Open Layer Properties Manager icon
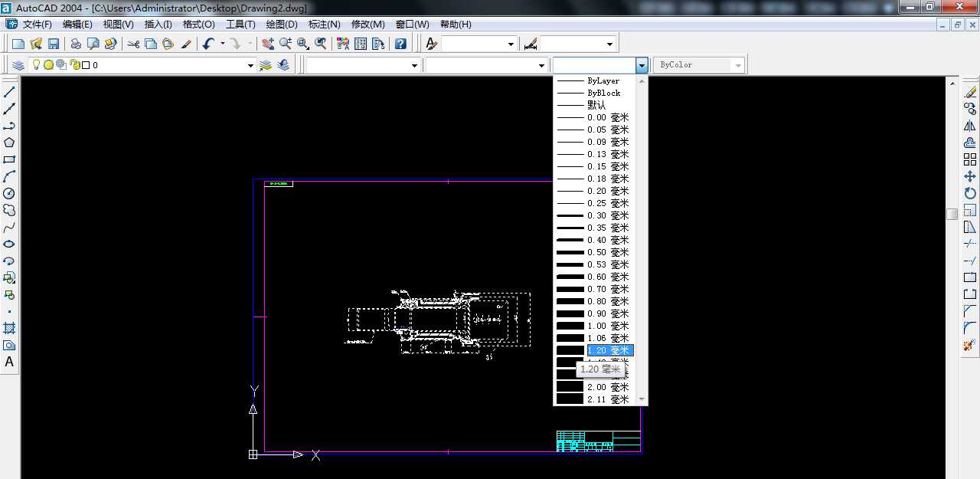This screenshot has height=479, width=980. (18, 65)
